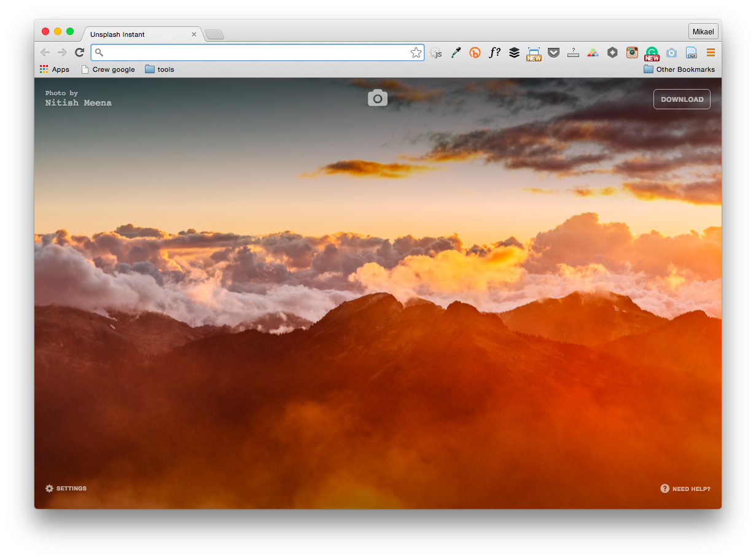Click the DOWNLOAD button
The width and height of the screenshot is (756, 558).
coord(682,99)
